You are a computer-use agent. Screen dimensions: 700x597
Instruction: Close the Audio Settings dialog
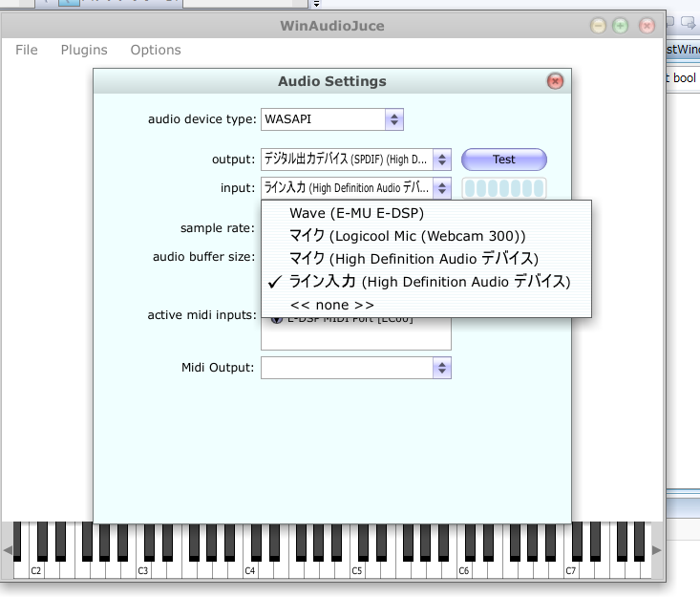555,81
